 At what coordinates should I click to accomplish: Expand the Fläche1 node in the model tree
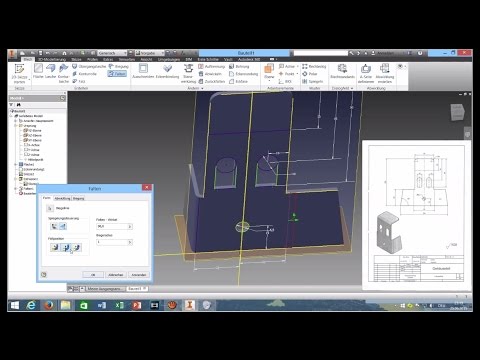tap(16, 164)
